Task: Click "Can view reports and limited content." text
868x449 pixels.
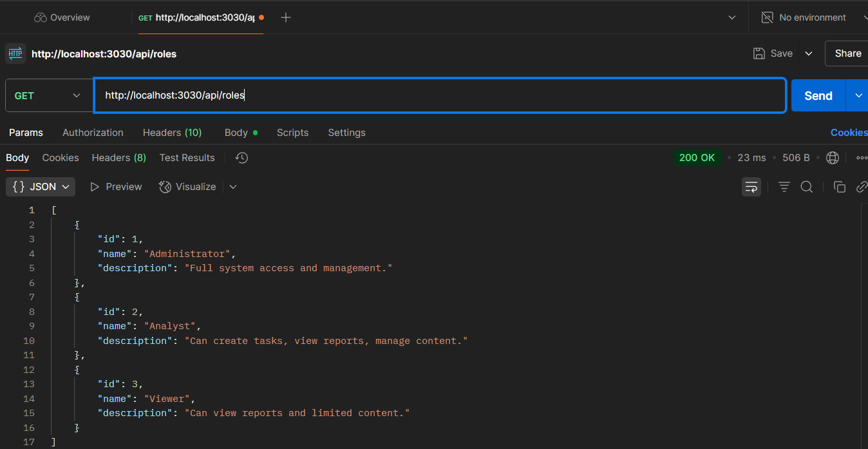Action: [297, 413]
